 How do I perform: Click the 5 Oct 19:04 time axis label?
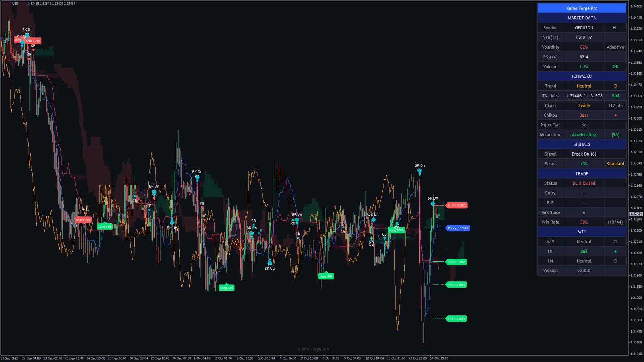(x=266, y=358)
